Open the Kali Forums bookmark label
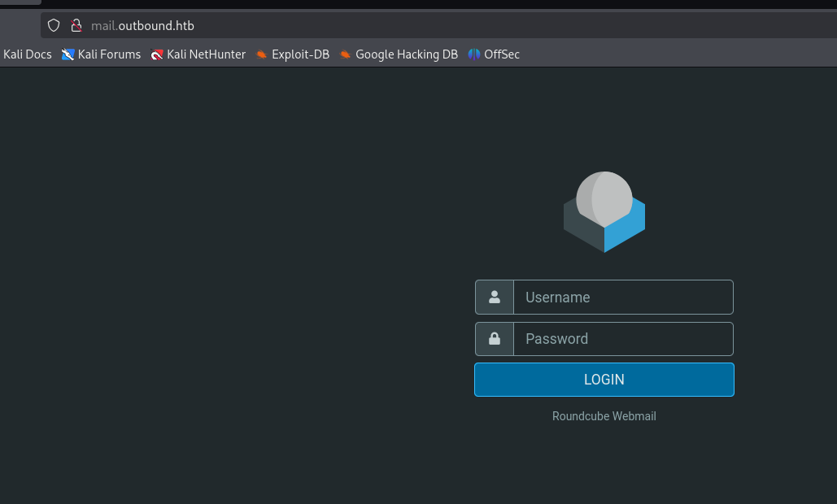 click(x=109, y=54)
